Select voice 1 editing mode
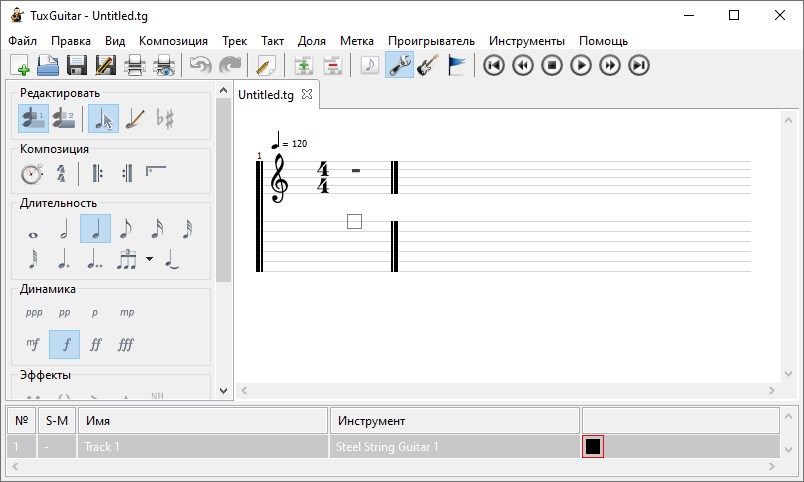 point(33,118)
